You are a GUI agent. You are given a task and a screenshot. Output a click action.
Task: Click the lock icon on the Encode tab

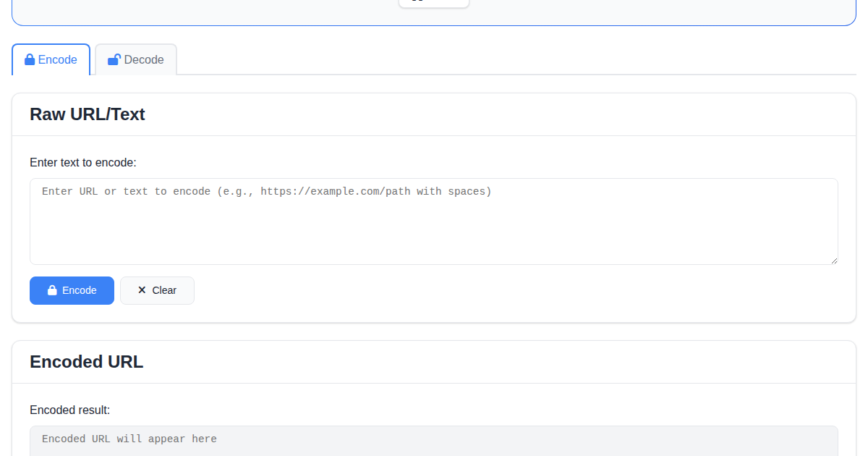[30, 60]
